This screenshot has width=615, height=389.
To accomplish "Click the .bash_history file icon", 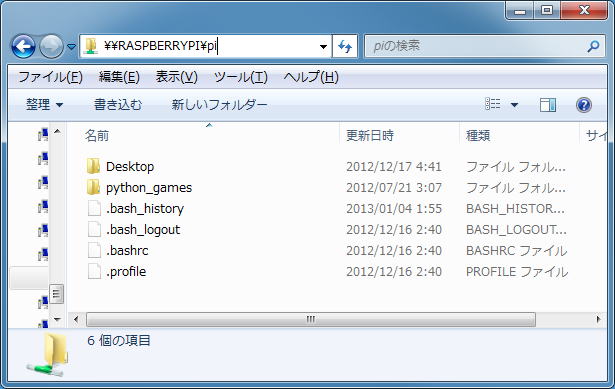I will coord(94,208).
